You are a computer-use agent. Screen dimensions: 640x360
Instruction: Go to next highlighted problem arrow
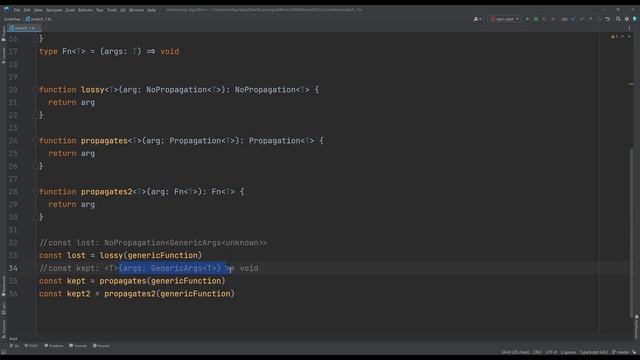tap(629, 37)
